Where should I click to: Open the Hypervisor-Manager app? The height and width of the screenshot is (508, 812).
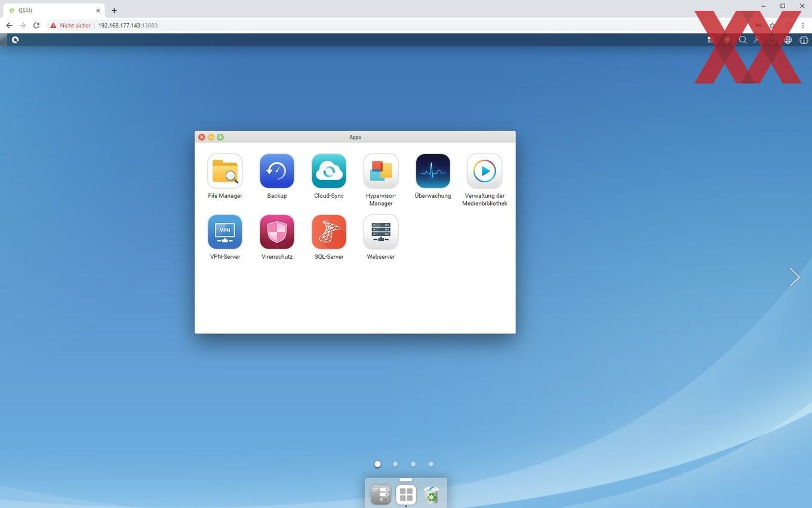(381, 171)
